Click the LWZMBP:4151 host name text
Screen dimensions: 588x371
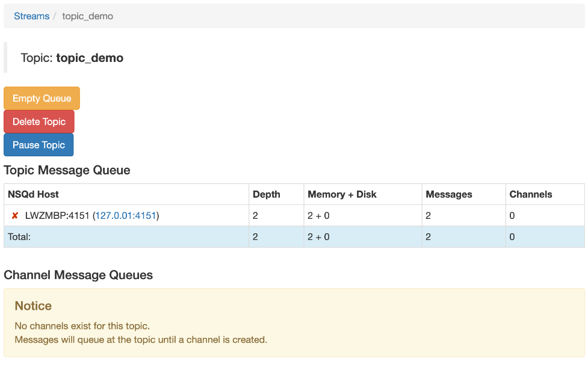pos(57,216)
